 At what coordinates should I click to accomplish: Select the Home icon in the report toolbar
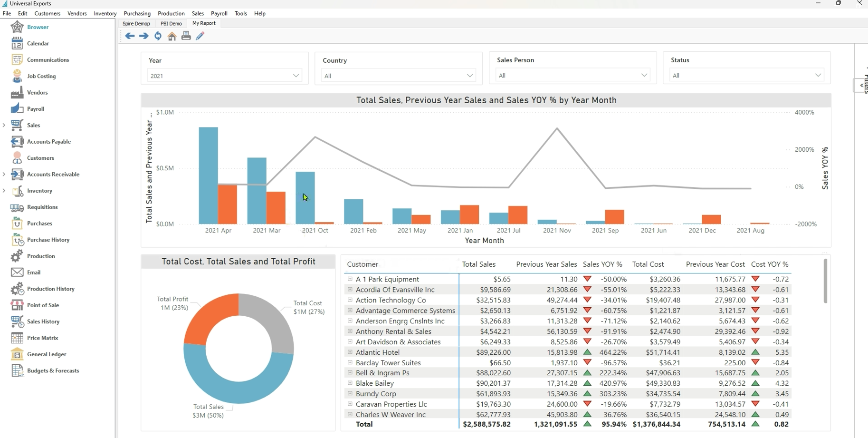click(172, 36)
